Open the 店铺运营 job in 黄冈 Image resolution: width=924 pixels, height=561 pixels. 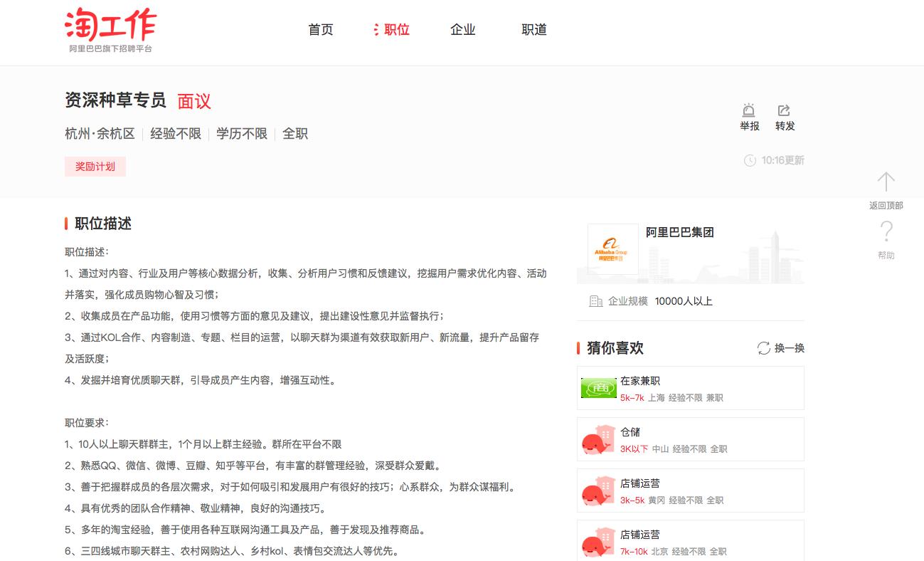point(640,483)
